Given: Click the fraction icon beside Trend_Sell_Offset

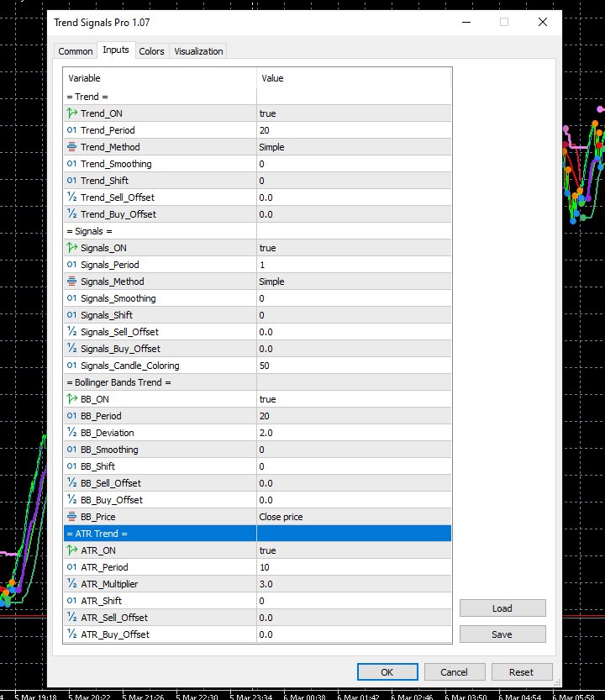Looking at the screenshot, I should pos(72,197).
